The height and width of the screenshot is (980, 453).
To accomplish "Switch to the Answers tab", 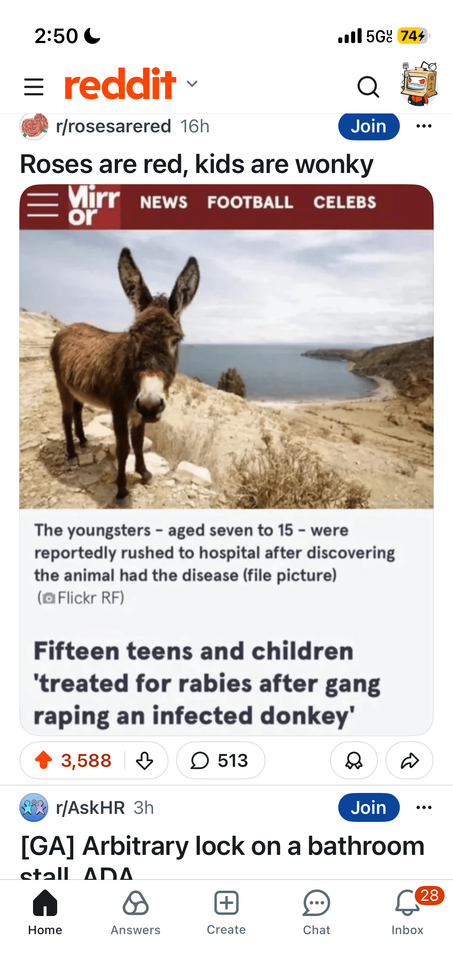I will (x=136, y=913).
